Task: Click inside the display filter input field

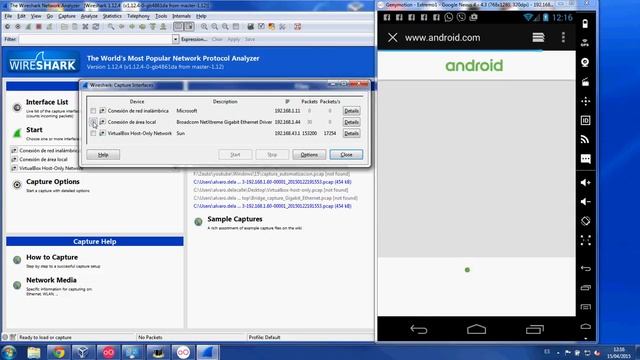Action: click(96, 40)
